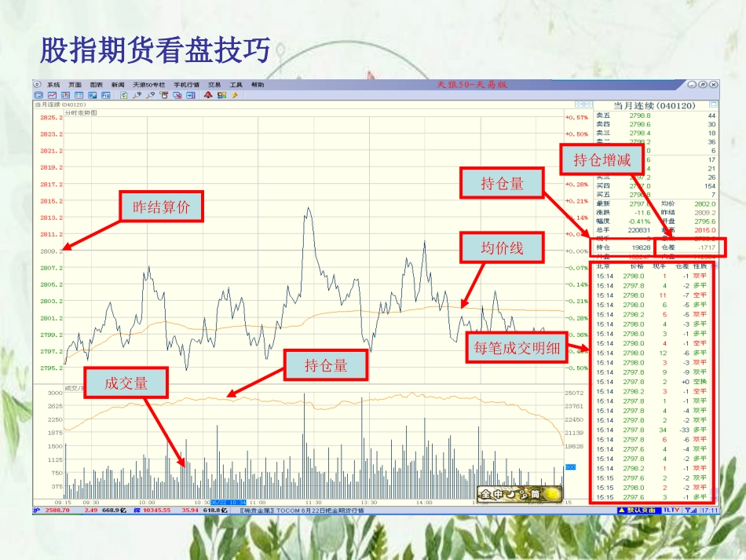746x560 pixels.
Task: Toggle the punctuation icon on IME bar
Action: point(523,494)
